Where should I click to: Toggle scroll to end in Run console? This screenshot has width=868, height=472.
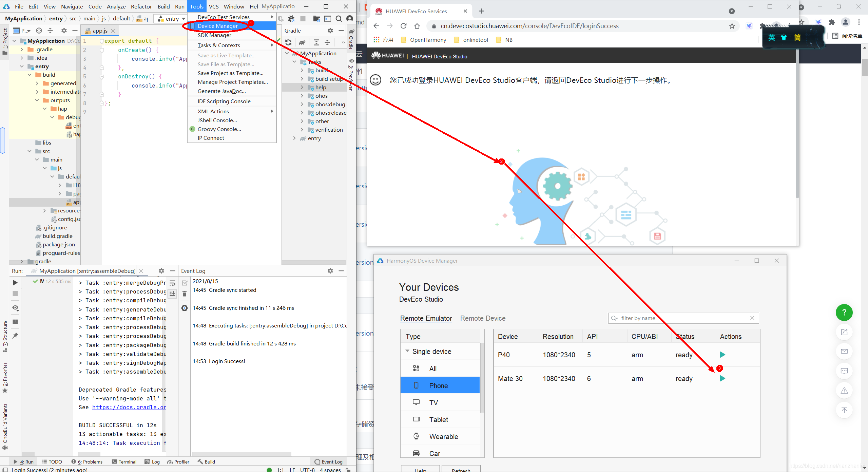click(x=172, y=294)
